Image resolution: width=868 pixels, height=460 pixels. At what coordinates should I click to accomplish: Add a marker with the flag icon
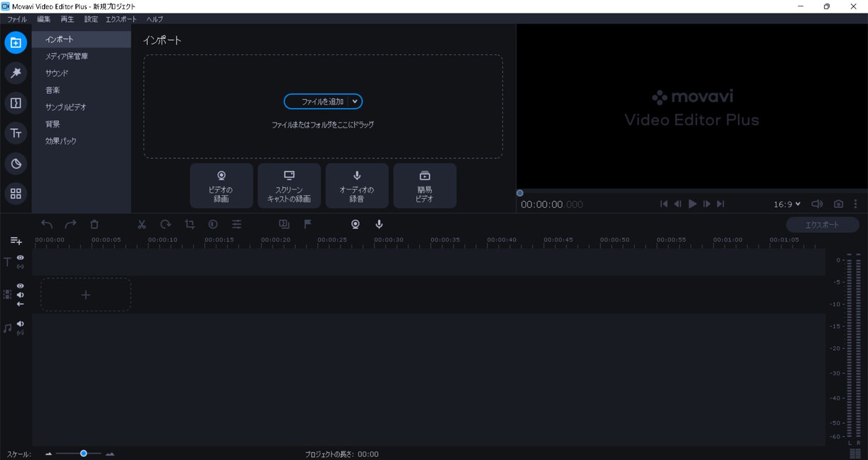pyautogui.click(x=308, y=224)
